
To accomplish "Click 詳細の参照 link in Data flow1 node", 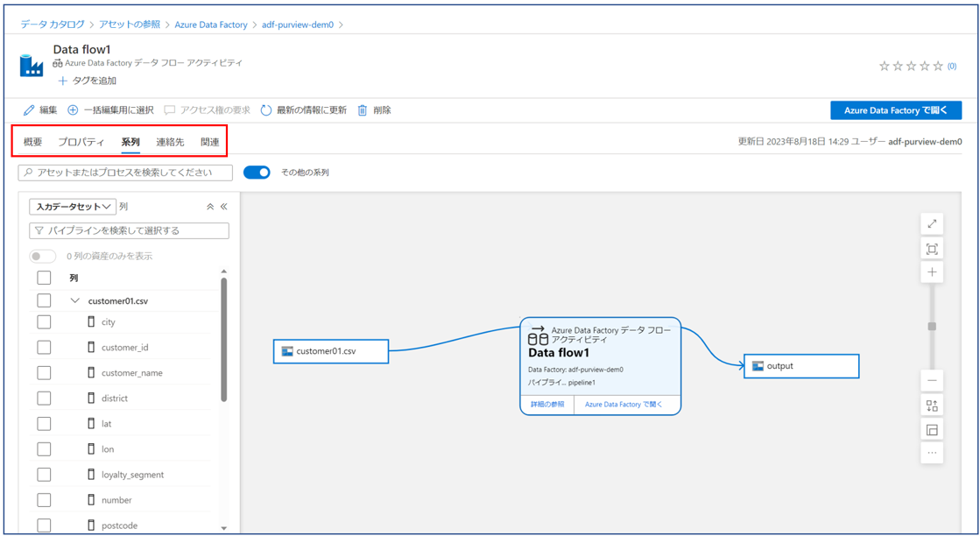I will 547,405.
